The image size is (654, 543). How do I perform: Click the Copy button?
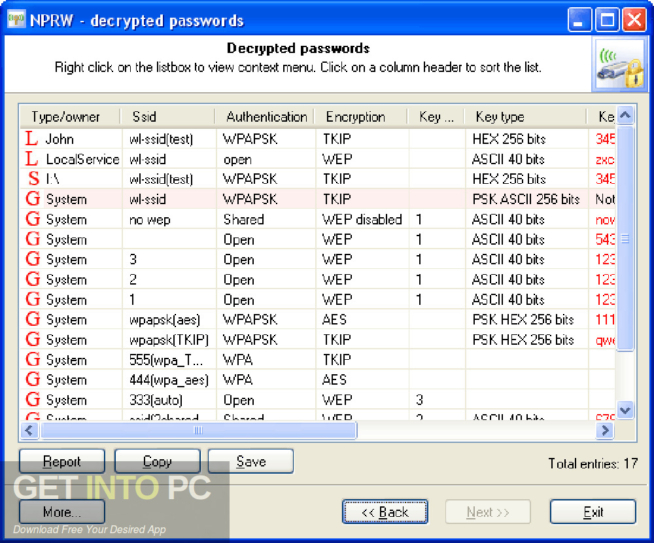click(x=157, y=461)
